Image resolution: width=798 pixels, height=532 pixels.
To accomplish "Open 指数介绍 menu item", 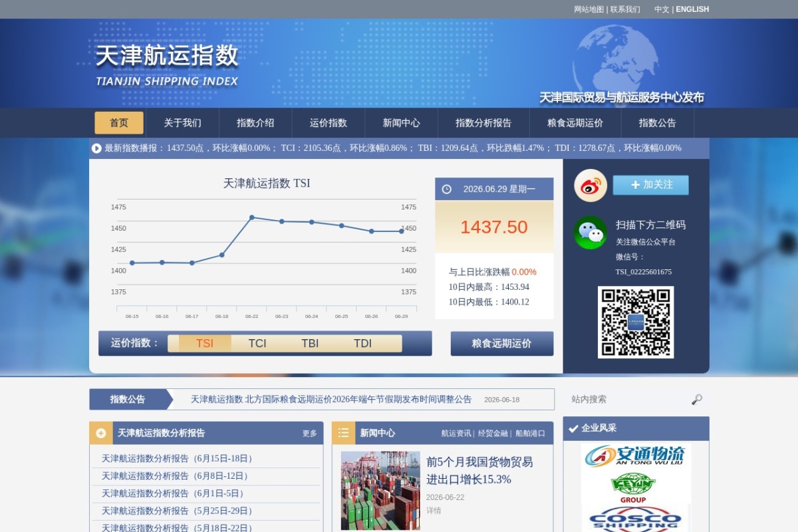I will click(x=255, y=123).
